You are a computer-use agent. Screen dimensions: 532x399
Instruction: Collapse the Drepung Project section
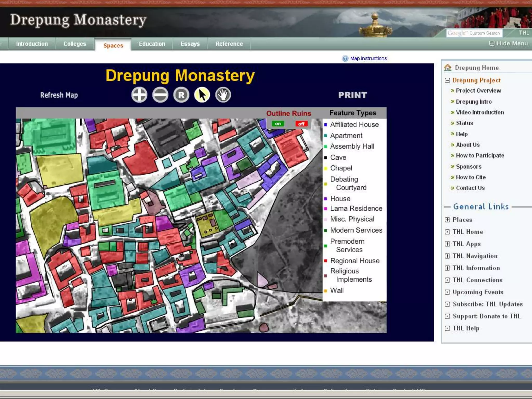pos(447,80)
